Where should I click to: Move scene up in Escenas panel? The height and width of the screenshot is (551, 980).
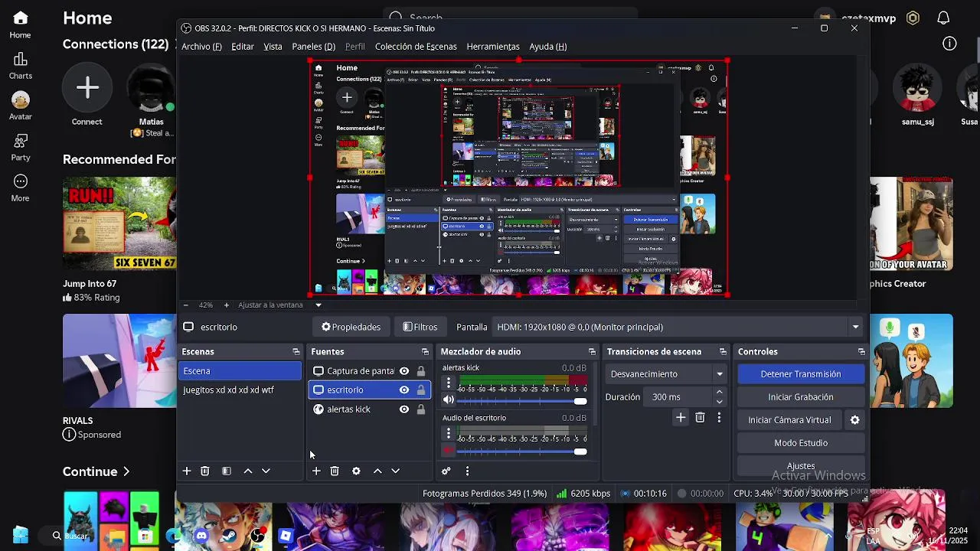pyautogui.click(x=247, y=471)
